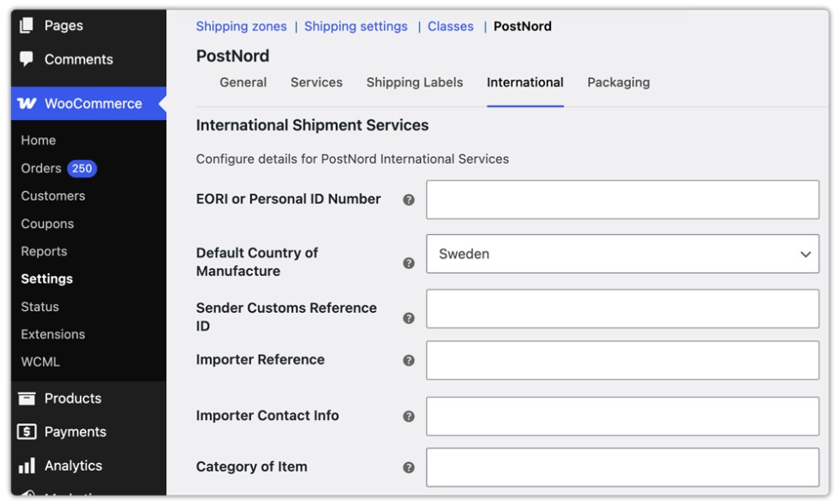Focus the Importer Contact Info field
Screen dimensions: 840x504
[622, 417]
